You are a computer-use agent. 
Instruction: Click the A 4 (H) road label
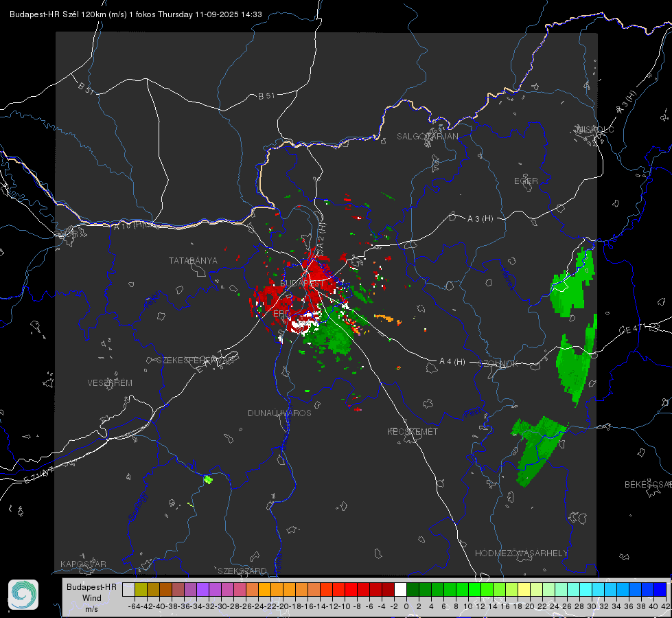click(x=452, y=362)
